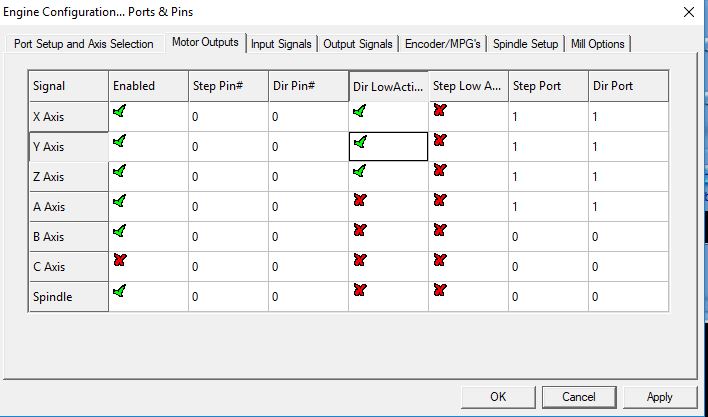Toggle Z Axis Dir LowActive checkmark
708x417 pixels.
tap(360, 171)
